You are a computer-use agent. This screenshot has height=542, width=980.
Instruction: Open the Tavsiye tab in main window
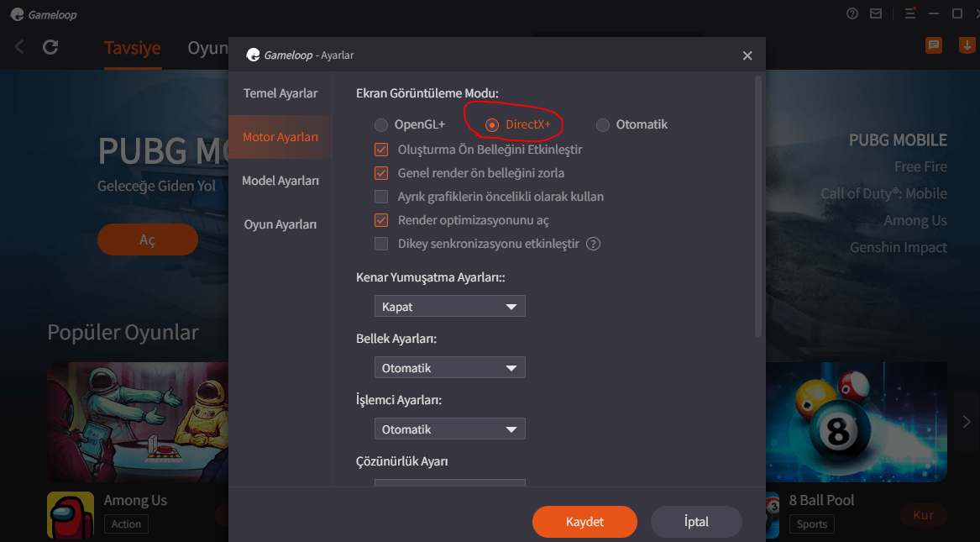(133, 48)
